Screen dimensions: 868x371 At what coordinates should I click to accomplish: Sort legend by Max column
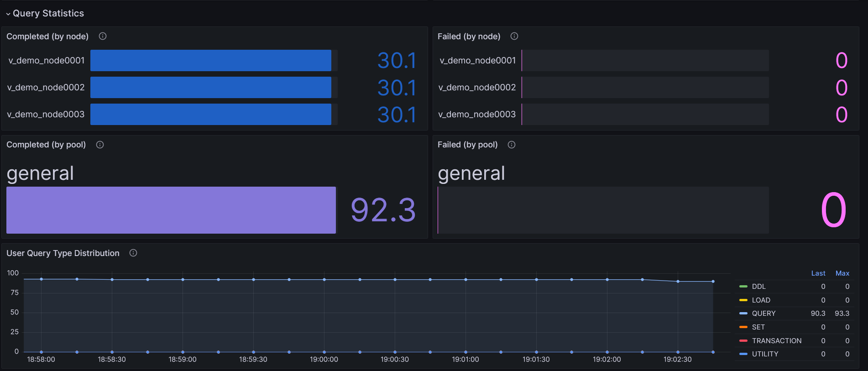[x=842, y=273]
